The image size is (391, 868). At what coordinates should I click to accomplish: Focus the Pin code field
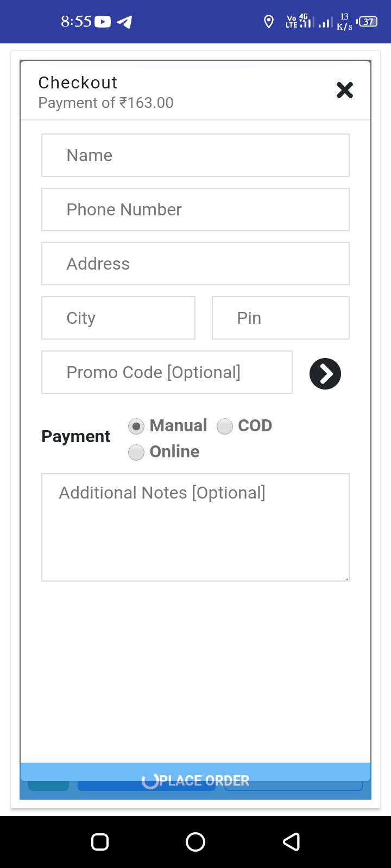pyautogui.click(x=280, y=318)
